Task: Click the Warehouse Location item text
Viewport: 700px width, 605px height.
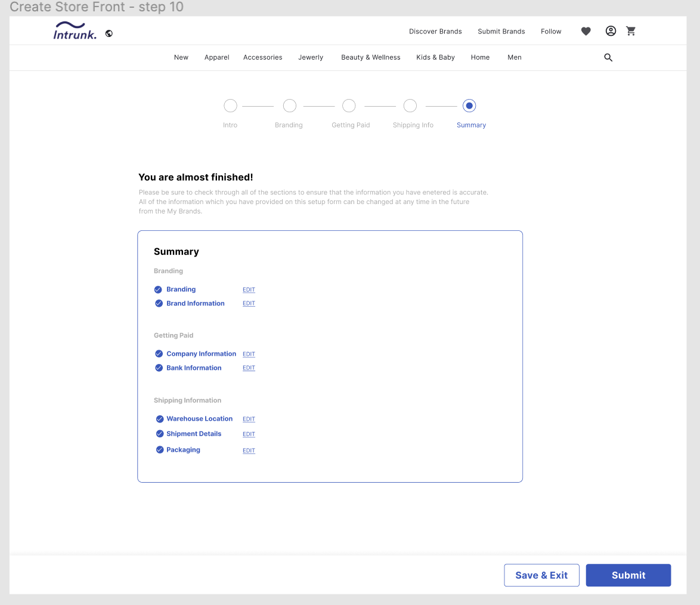Action: tap(200, 419)
